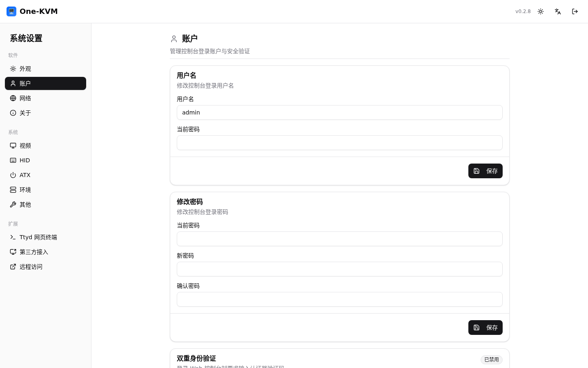Open ATX power settings
Image resolution: width=588 pixels, height=368 pixels.
45,175
